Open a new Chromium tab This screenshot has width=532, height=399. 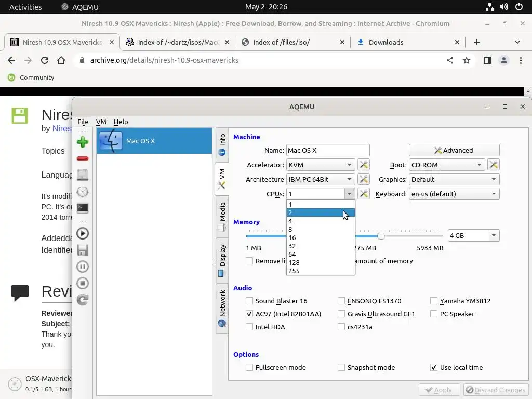point(477,42)
